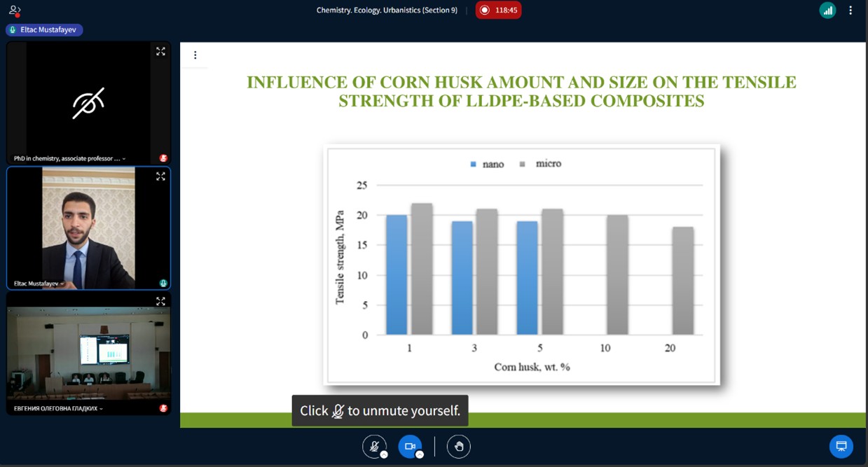
Task: Click the tensile strength bar chart slide
Action: click(x=522, y=265)
